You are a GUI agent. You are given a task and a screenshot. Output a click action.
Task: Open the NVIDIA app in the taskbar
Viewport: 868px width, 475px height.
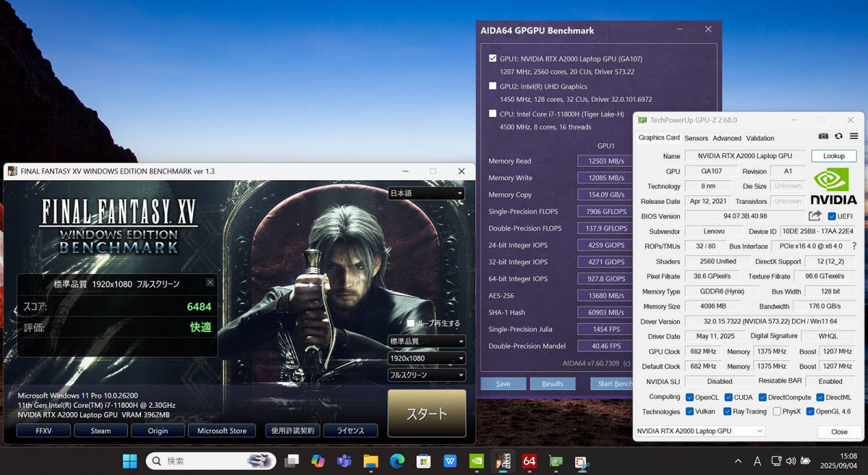pos(477,461)
